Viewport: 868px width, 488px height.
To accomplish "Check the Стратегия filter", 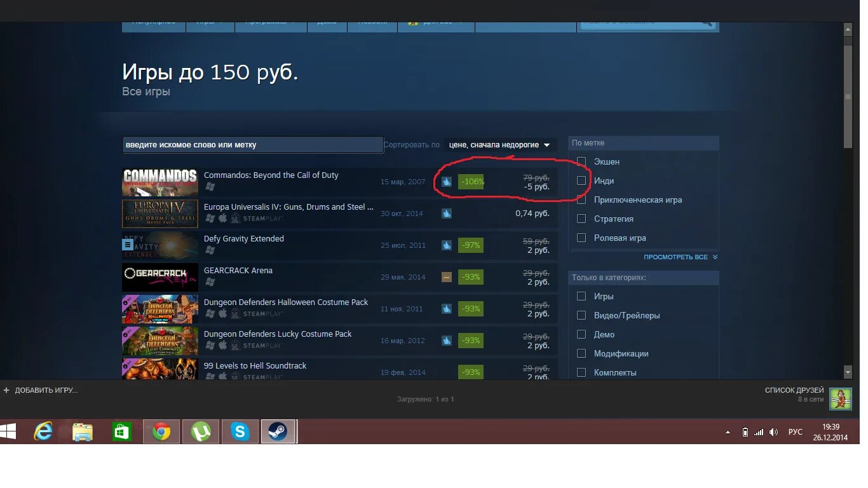I will coord(581,219).
